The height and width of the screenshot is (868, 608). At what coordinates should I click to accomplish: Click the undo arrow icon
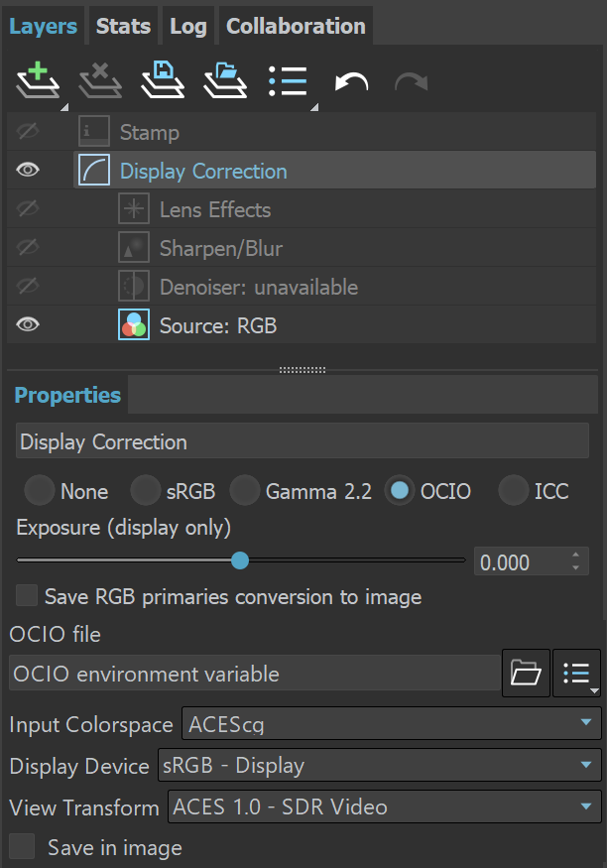(x=351, y=82)
